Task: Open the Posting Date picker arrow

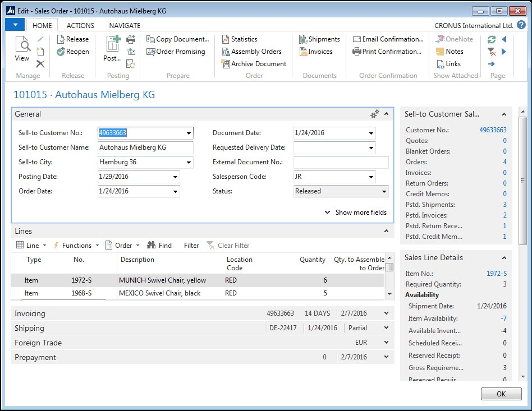Action: coord(175,177)
